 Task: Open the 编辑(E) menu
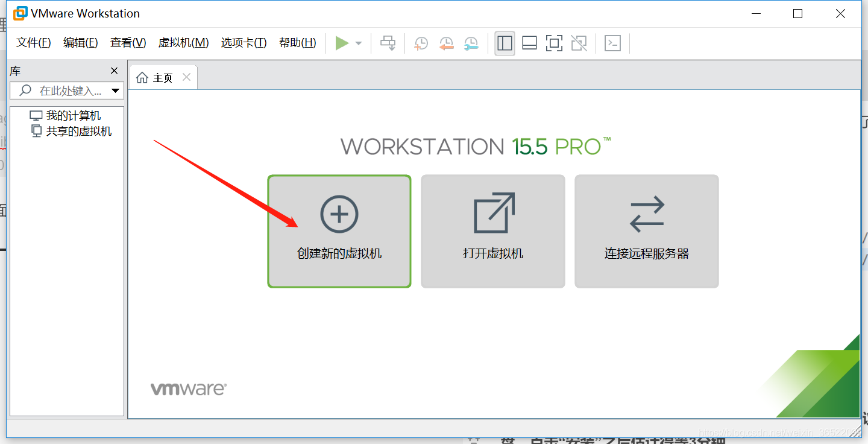(x=81, y=43)
